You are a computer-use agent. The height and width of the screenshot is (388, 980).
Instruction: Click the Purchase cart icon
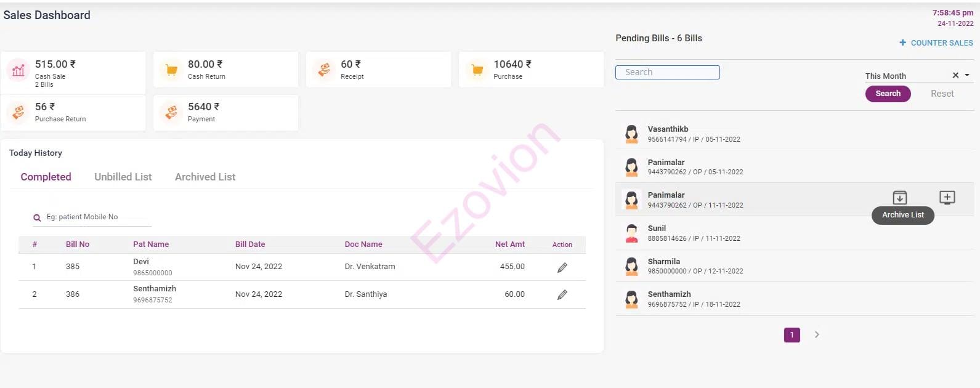pos(477,70)
